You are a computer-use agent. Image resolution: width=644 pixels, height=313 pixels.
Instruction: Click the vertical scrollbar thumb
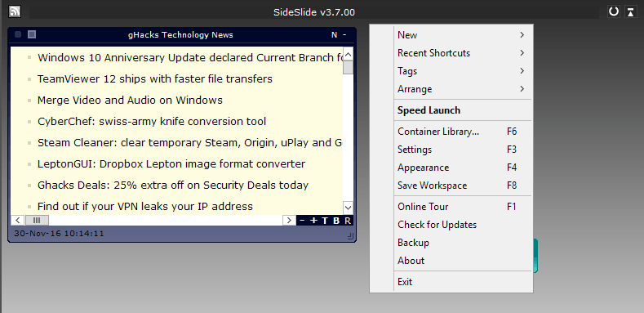(x=348, y=67)
